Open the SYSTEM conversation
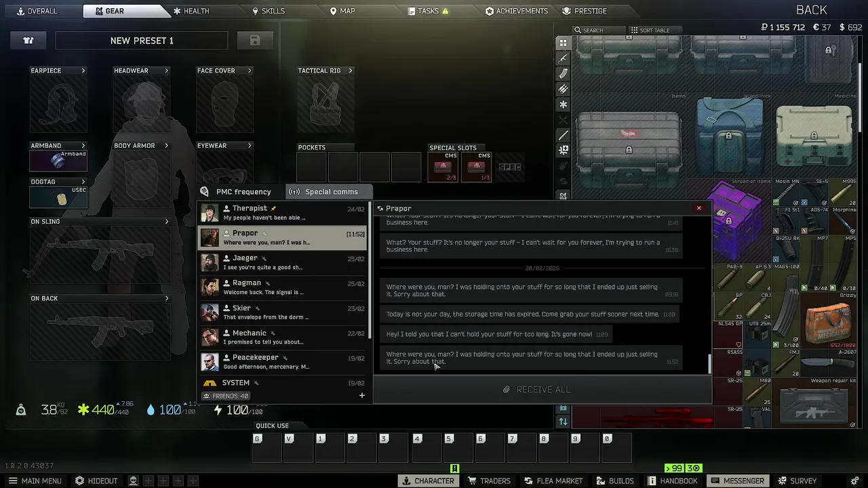The height and width of the screenshot is (488, 868). [x=282, y=383]
